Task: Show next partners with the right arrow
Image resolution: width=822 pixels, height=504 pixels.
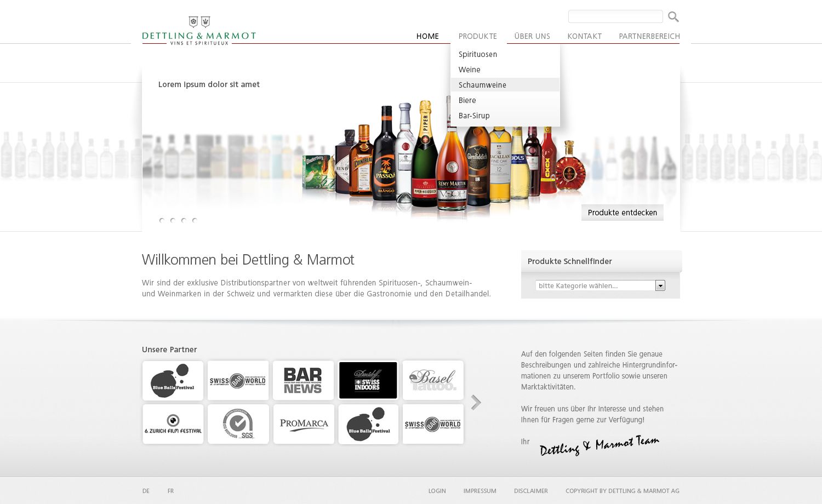Action: point(476,403)
